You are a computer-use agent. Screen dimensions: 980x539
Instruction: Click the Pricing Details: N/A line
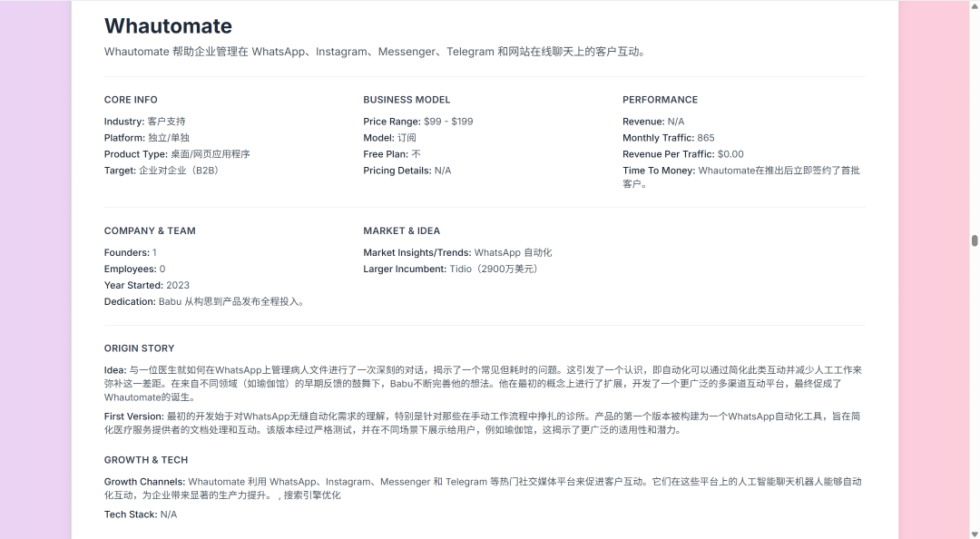407,170
